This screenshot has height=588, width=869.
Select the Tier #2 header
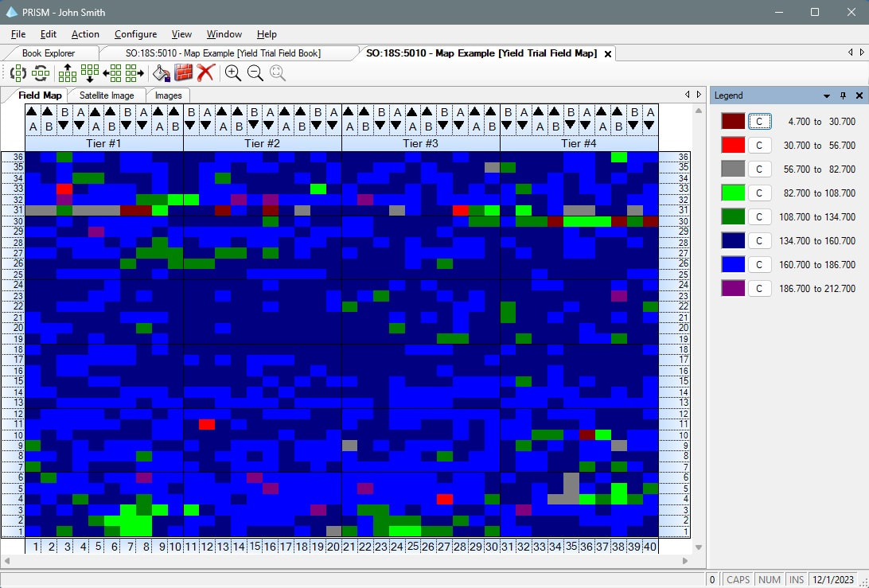coord(263,143)
